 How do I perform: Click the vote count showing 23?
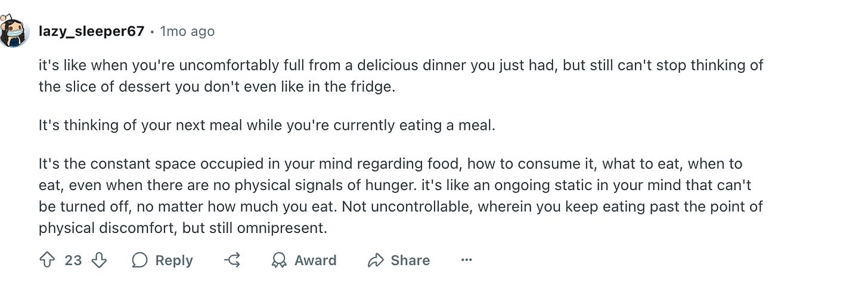(73, 260)
